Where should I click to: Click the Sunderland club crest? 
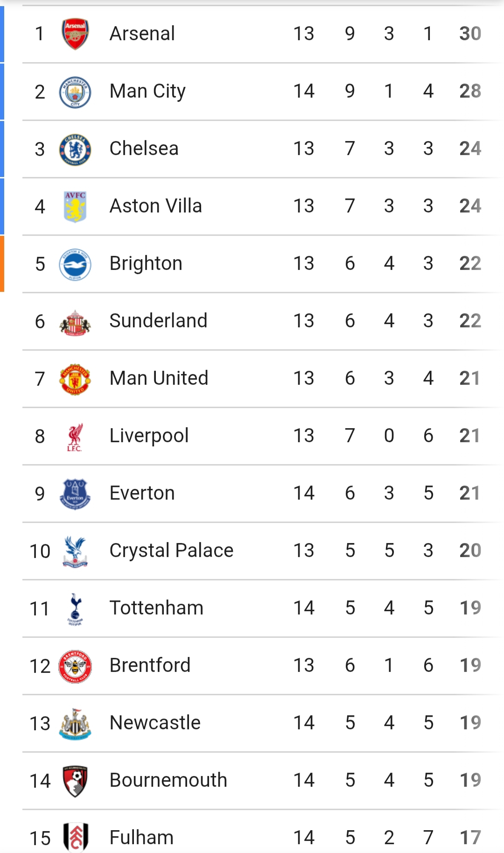[x=75, y=322]
